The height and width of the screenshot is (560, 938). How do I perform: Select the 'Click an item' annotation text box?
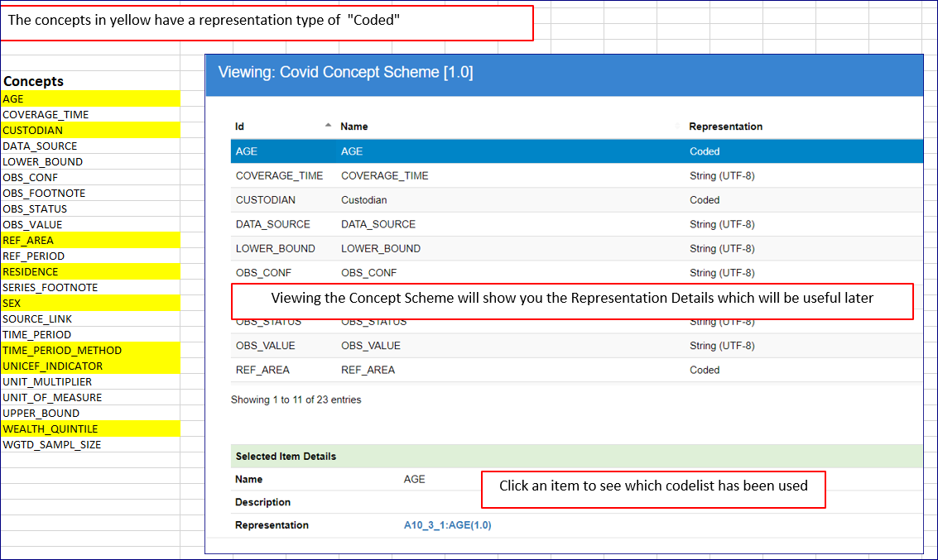(x=653, y=487)
